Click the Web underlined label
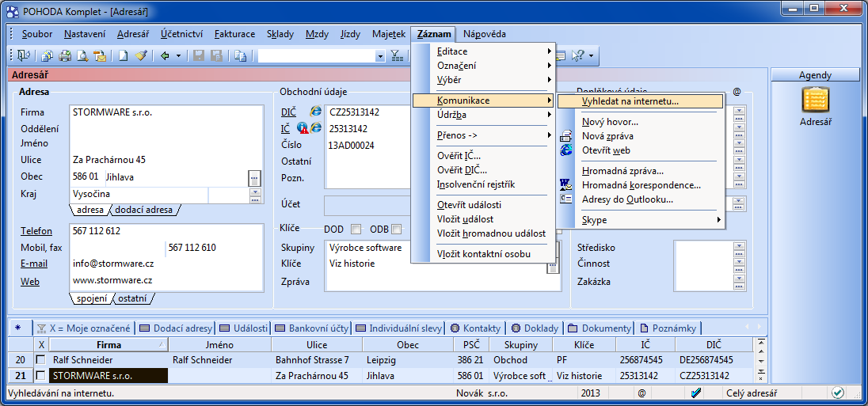This screenshot has height=406, width=868. point(30,282)
